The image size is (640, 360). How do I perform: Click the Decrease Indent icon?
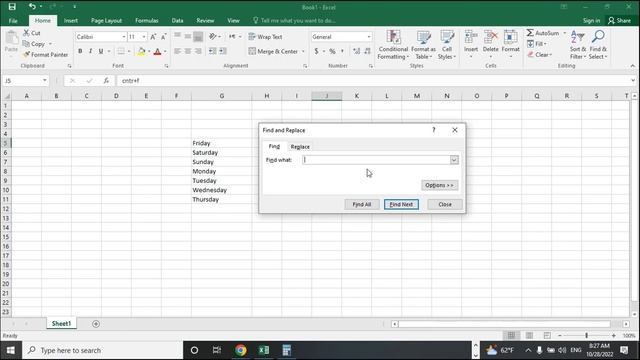(212, 51)
